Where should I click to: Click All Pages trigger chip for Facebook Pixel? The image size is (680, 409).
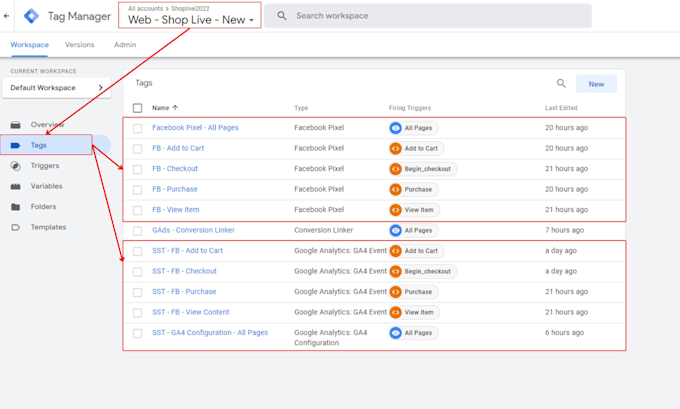pyautogui.click(x=413, y=128)
